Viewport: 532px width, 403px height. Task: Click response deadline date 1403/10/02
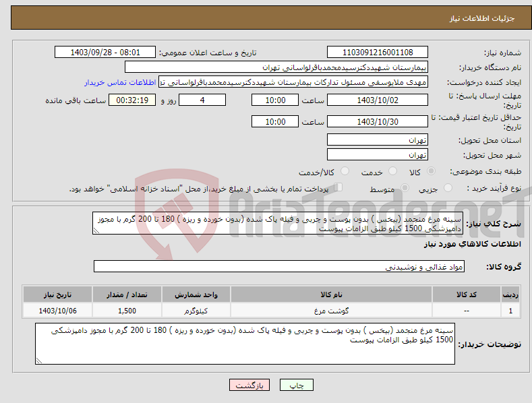pyautogui.click(x=378, y=100)
